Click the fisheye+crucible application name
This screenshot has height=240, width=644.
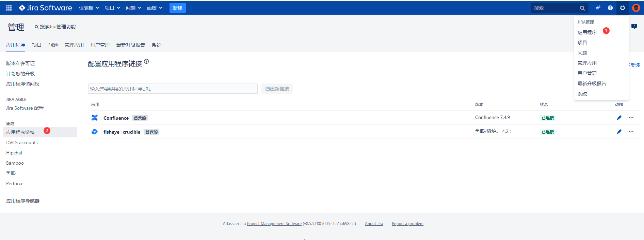pyautogui.click(x=122, y=132)
